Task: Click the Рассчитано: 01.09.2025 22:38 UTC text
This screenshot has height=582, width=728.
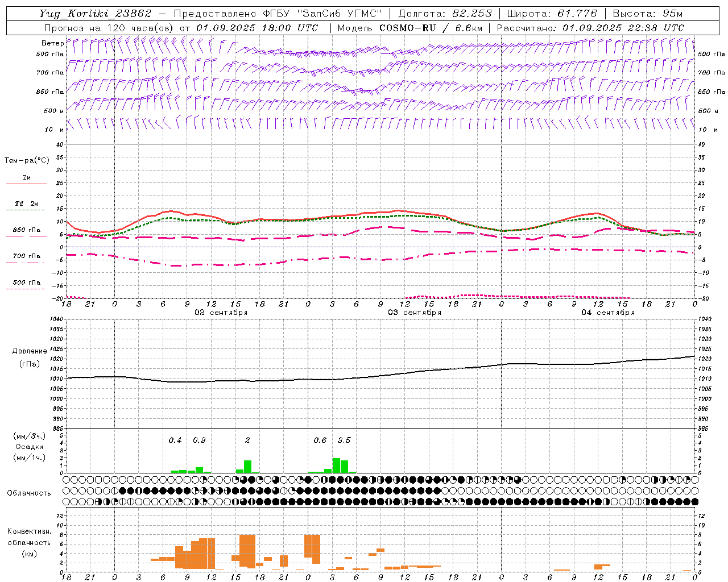Action: [590, 28]
